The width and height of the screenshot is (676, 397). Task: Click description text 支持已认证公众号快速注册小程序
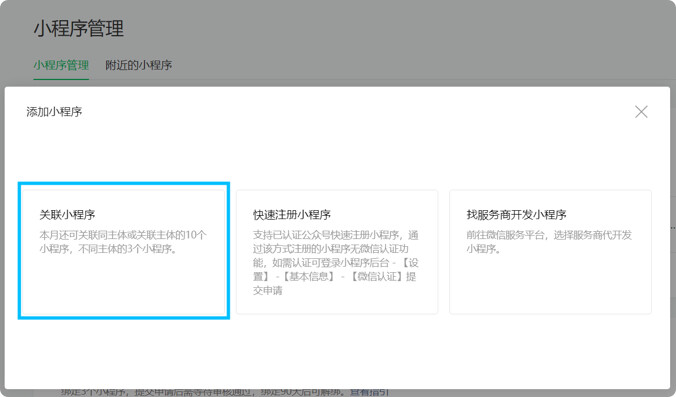tap(327, 235)
